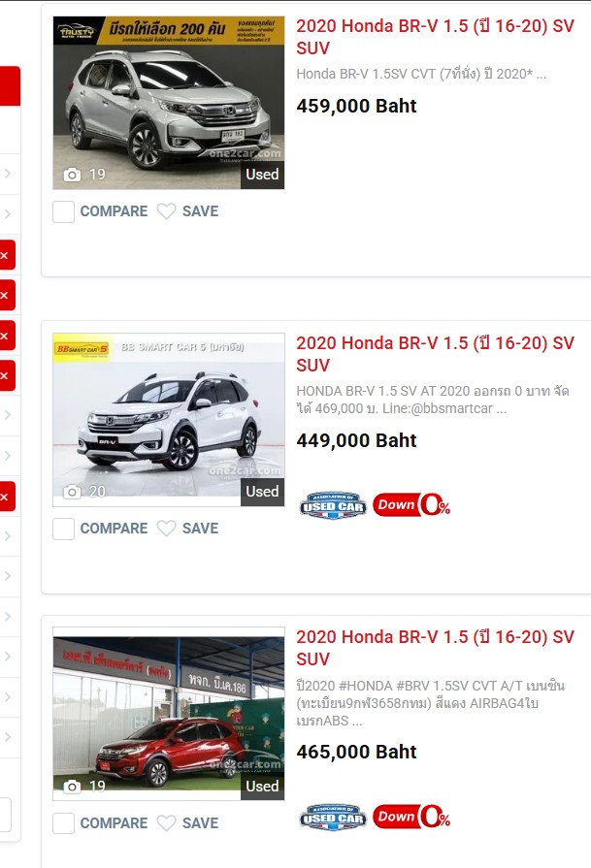Screen dimensions: 591x868
Task: Click the Used label on red BR-V photo
Action: pos(263,787)
